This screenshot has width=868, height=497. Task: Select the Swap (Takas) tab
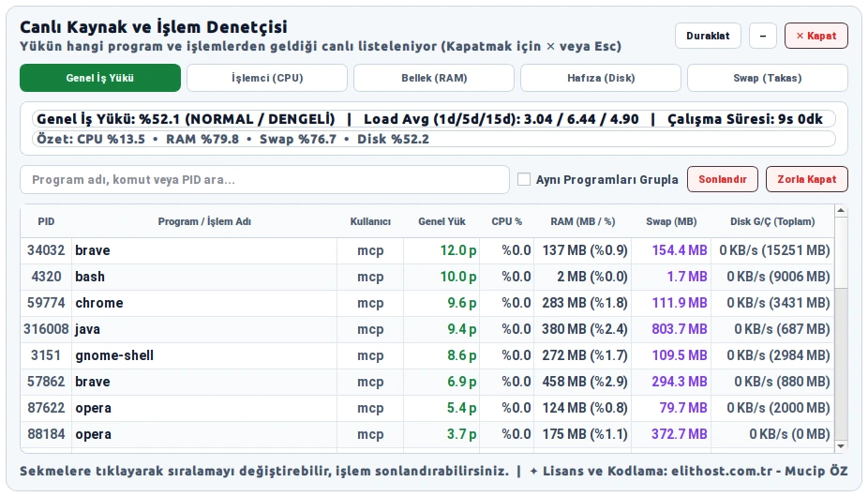768,78
